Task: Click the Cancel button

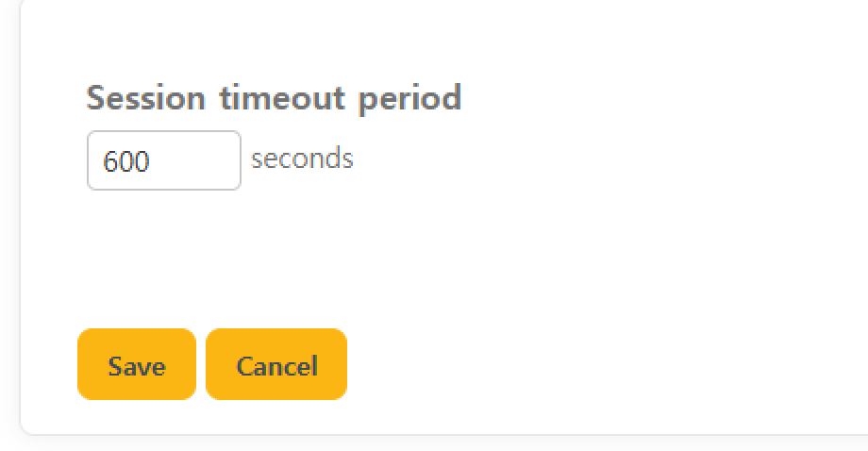Action: 276,365
